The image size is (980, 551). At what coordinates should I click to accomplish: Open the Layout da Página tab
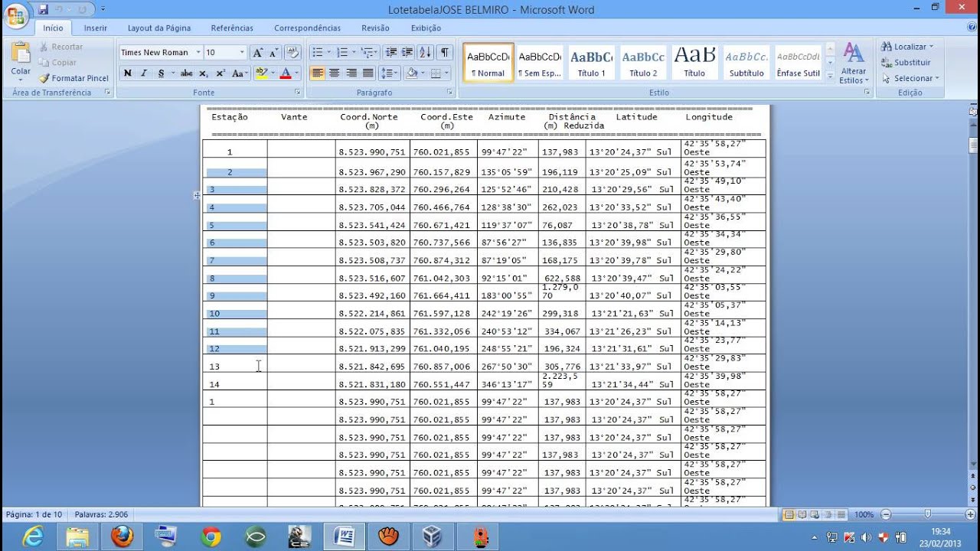tap(159, 28)
